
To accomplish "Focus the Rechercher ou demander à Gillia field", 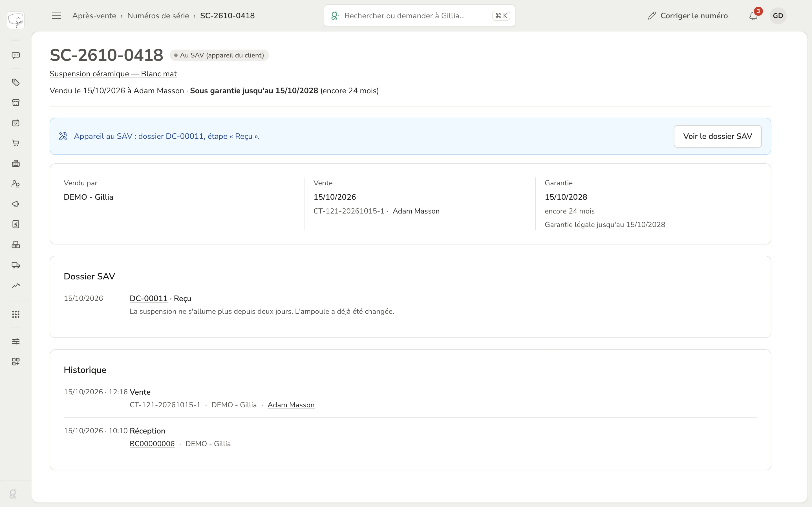I will [419, 16].
